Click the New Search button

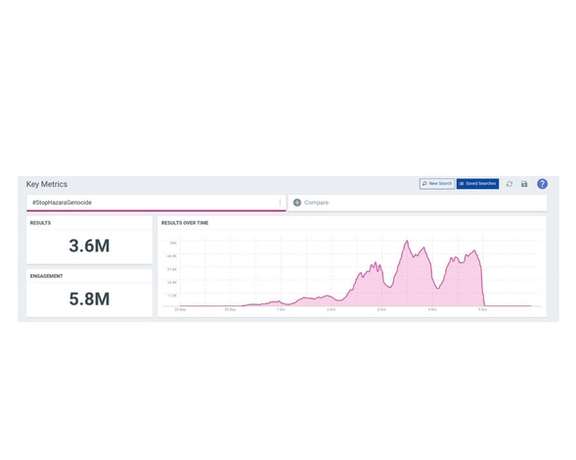coord(437,183)
